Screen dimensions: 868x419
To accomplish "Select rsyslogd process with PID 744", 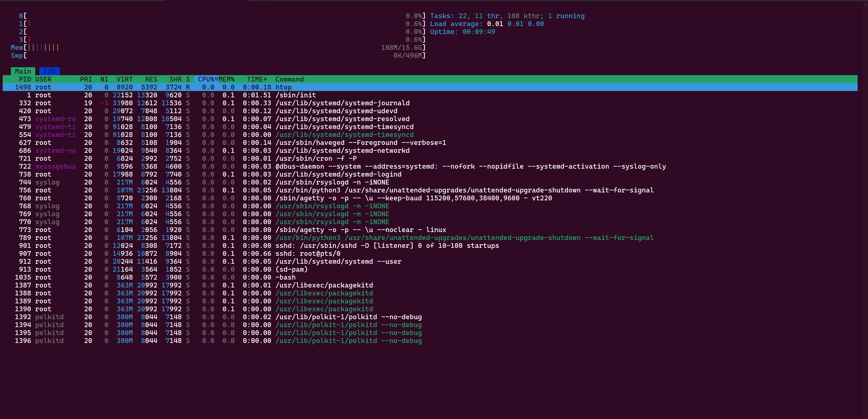I will click(x=430, y=182).
